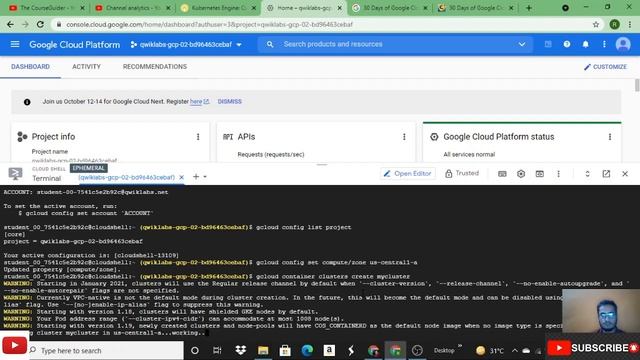
Task: Open the Google account avatar
Action: [623, 44]
